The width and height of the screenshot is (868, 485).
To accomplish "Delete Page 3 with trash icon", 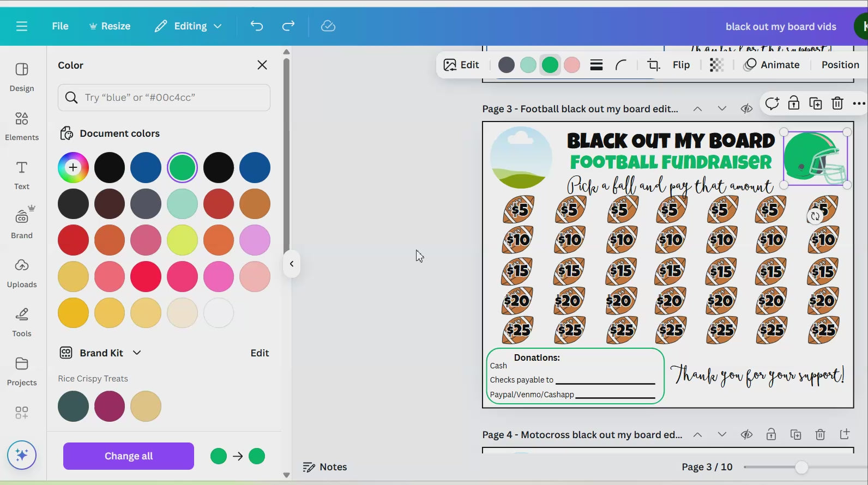I will point(837,104).
